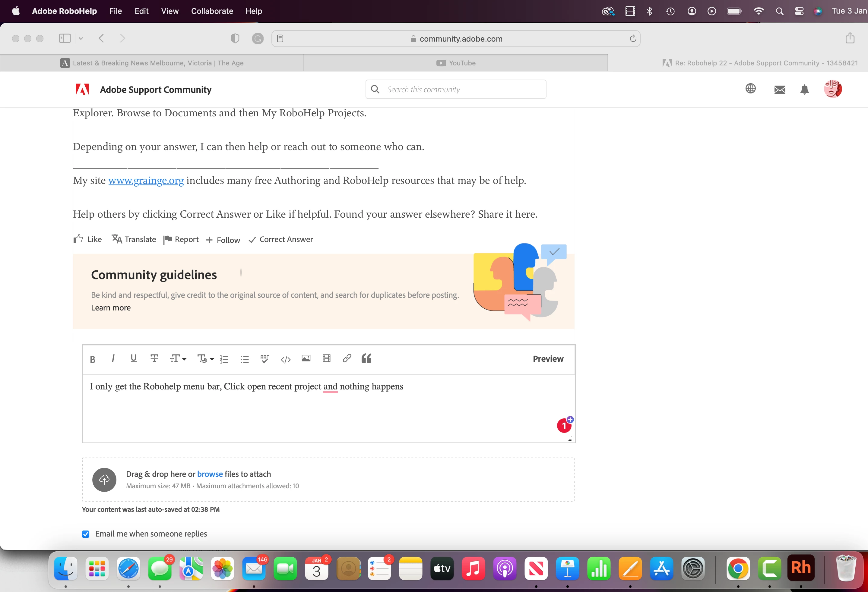Open the notifications bell
This screenshot has height=592, width=868.
tap(804, 90)
